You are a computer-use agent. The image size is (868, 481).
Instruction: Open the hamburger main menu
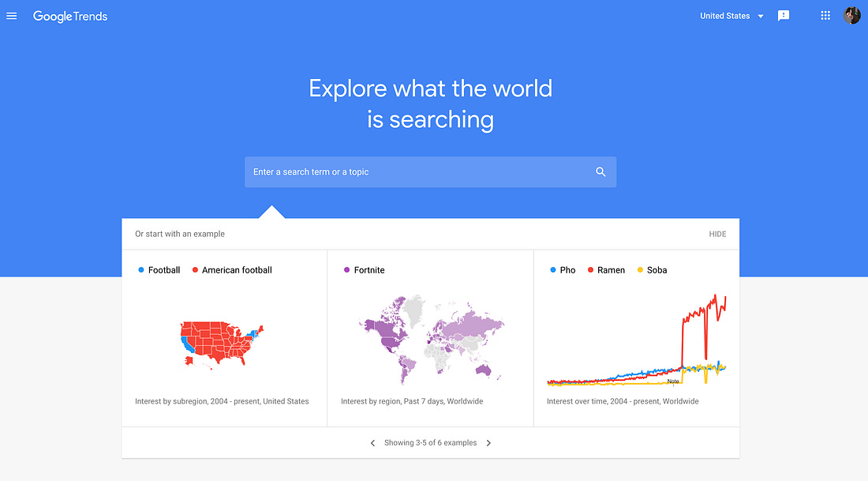click(x=12, y=16)
